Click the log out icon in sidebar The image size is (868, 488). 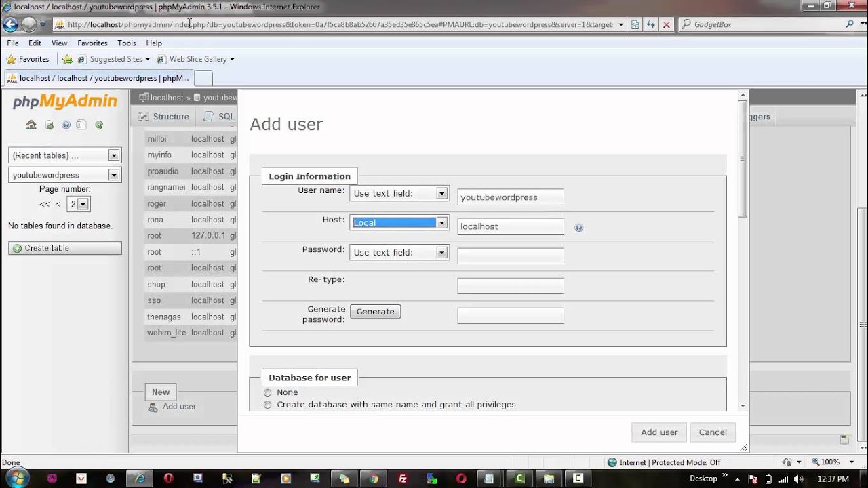tap(50, 125)
